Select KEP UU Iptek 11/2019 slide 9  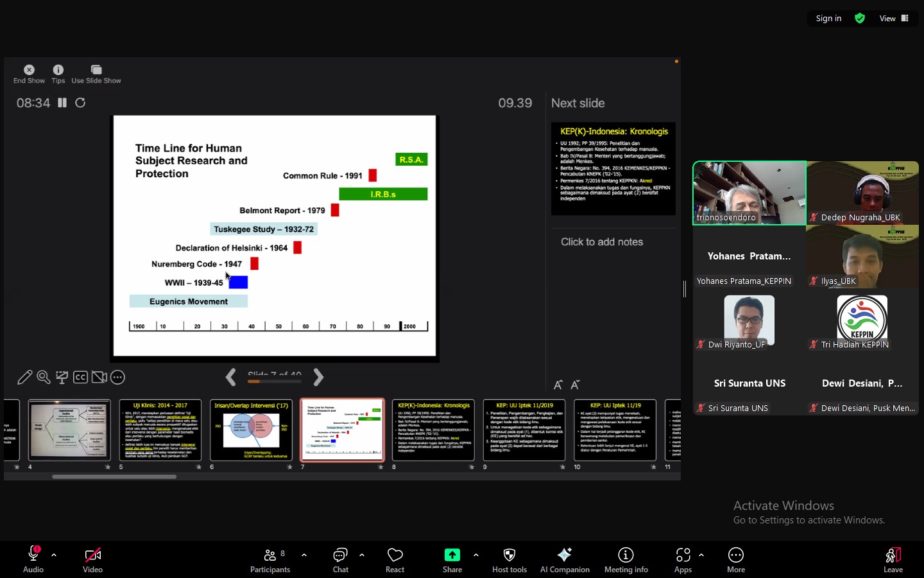tap(524, 430)
